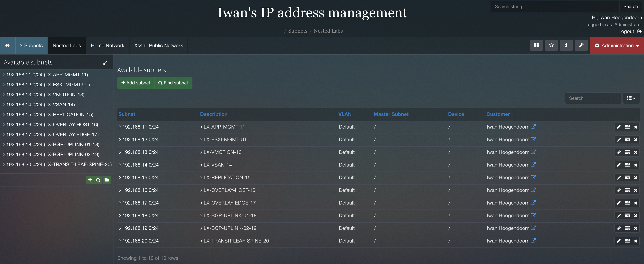This screenshot has height=264, width=644.
Task: Open customer link for LX-VMOTION-13 row
Action: tap(533, 152)
